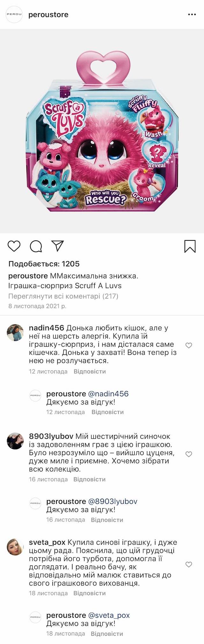Like the post with heart icon
204x644 pixels.
14,246
